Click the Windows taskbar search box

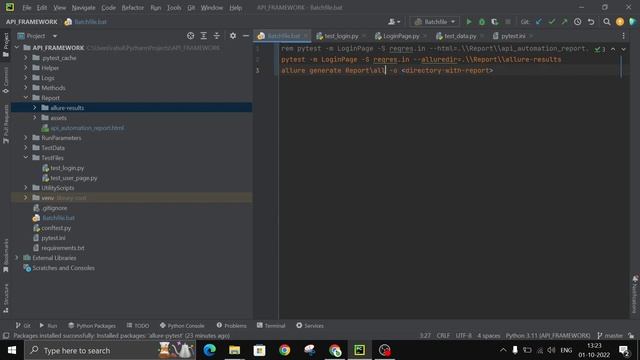[x=110, y=350]
